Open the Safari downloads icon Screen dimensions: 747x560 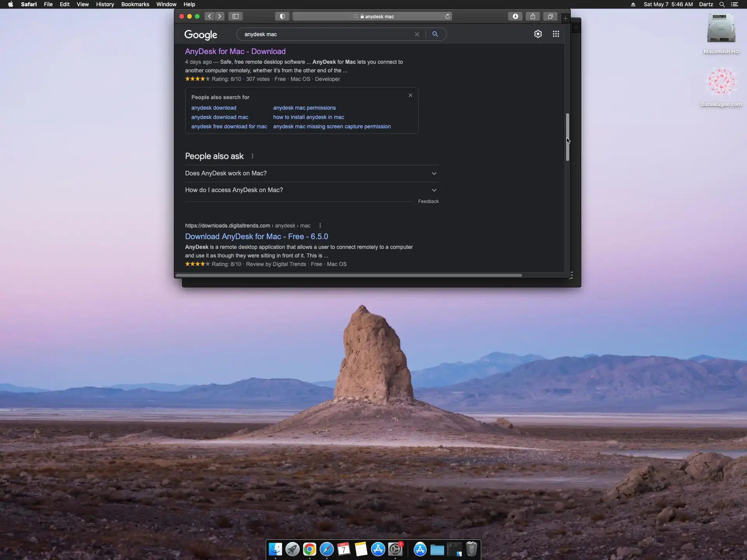[x=515, y=16]
